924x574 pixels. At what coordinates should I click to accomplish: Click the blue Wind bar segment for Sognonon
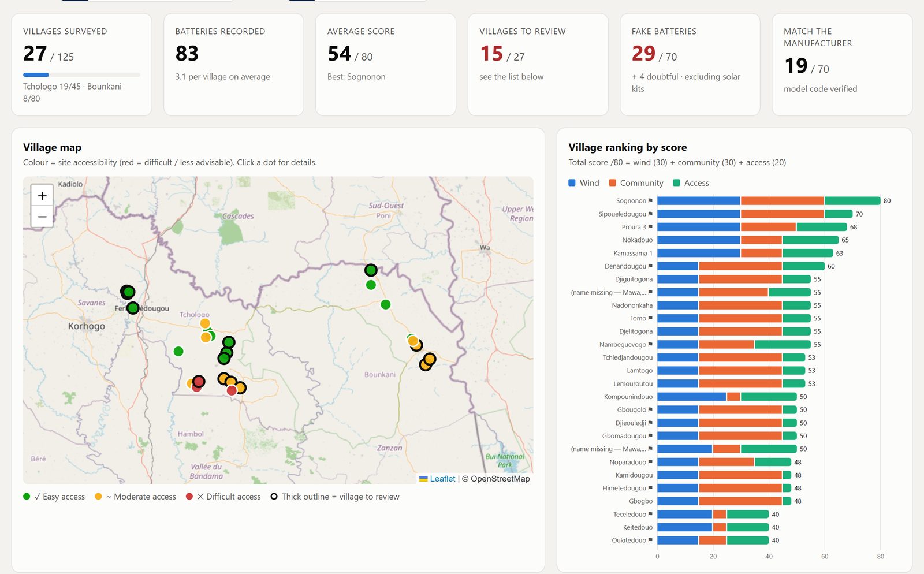[x=699, y=201]
